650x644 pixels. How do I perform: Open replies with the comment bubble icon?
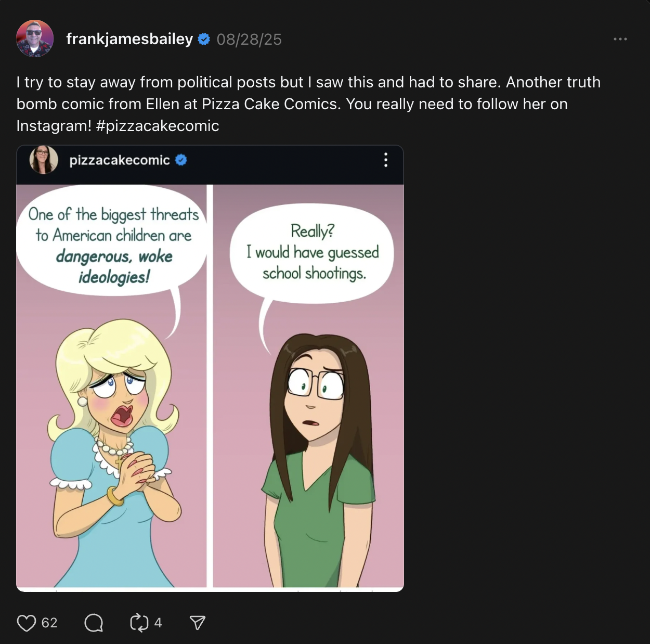pos(94,623)
